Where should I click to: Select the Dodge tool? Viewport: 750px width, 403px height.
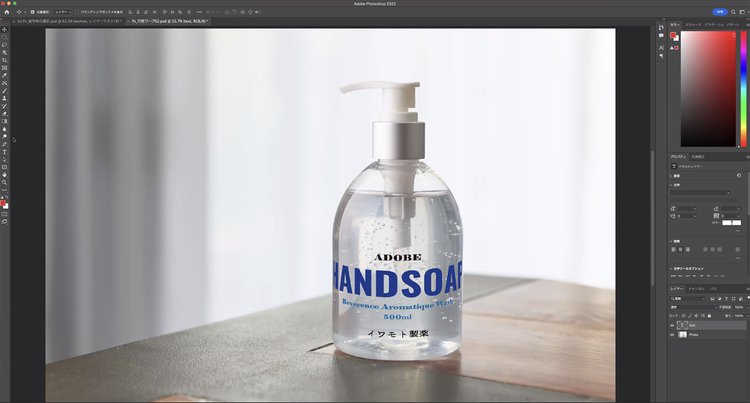click(5, 136)
